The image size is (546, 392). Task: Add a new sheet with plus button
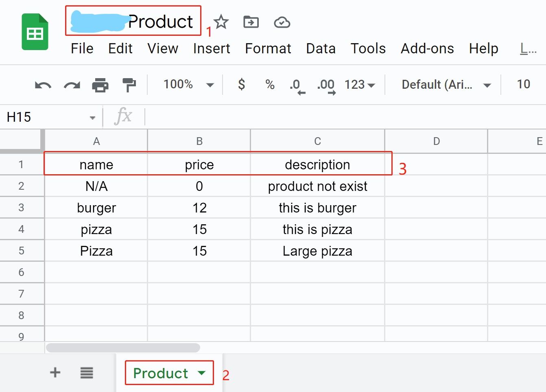click(55, 372)
